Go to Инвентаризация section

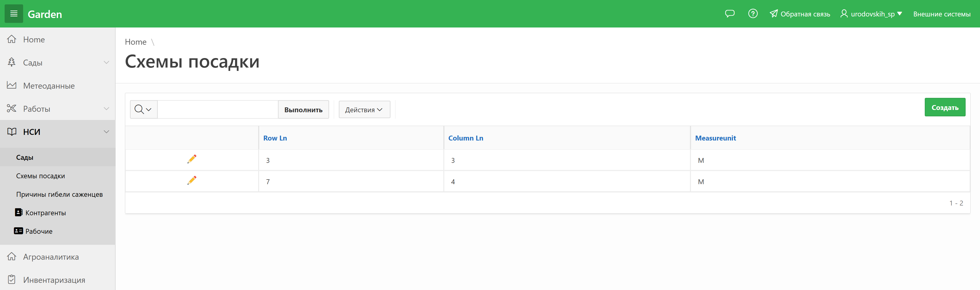coord(54,280)
